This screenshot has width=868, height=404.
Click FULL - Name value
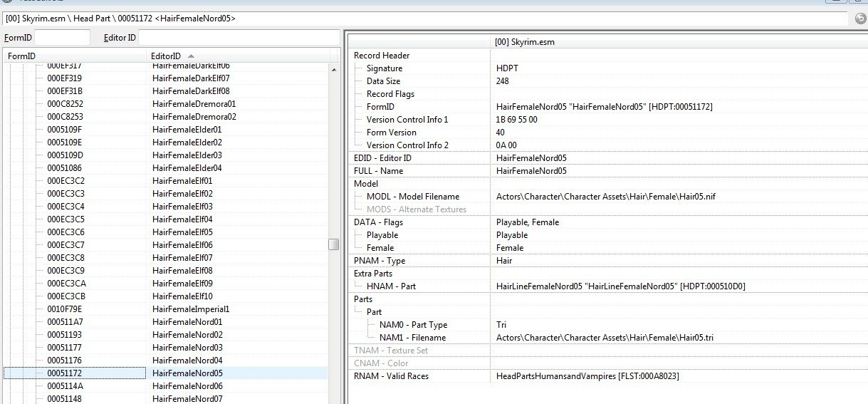[x=532, y=171]
